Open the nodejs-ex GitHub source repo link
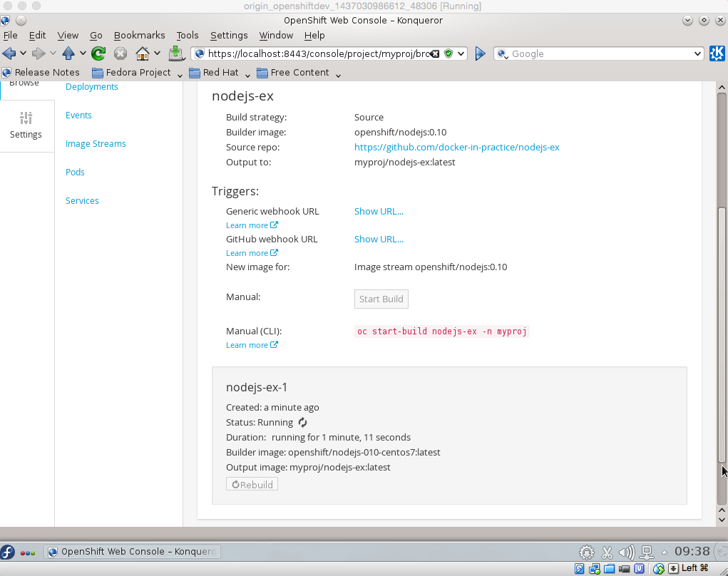 (456, 148)
